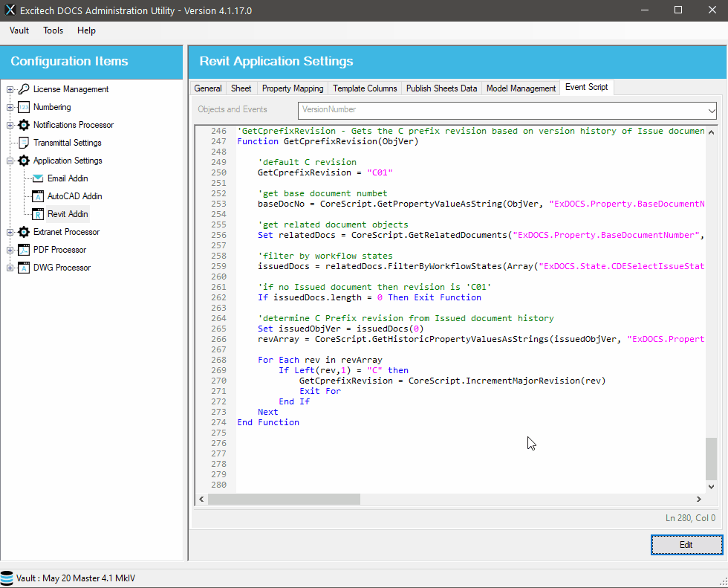Click the Numbering tree icon

[24, 107]
